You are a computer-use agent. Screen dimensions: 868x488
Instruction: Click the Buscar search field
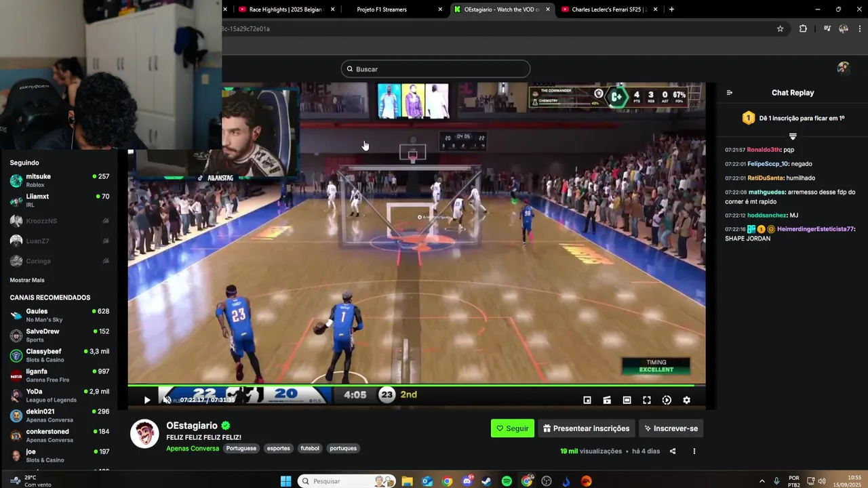(435, 69)
